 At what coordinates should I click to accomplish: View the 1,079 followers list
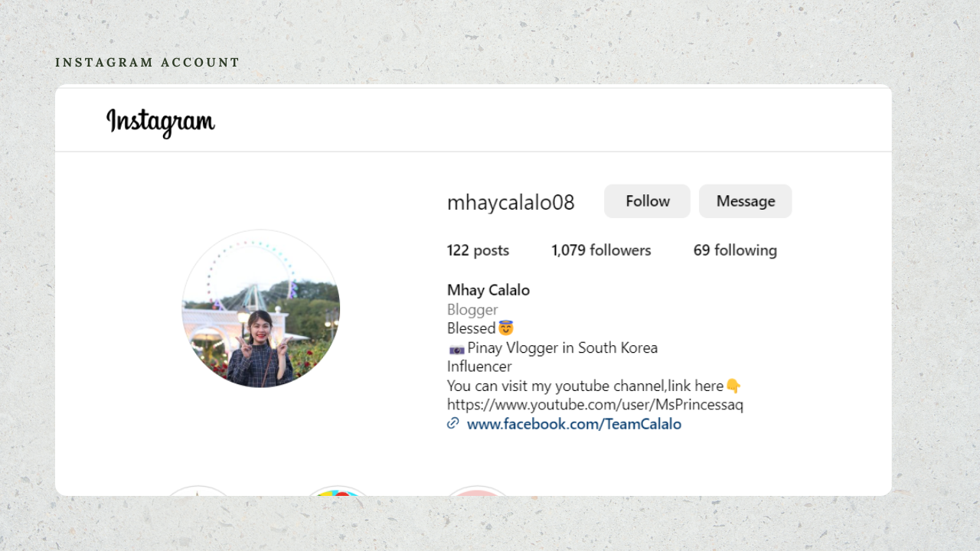click(x=601, y=250)
